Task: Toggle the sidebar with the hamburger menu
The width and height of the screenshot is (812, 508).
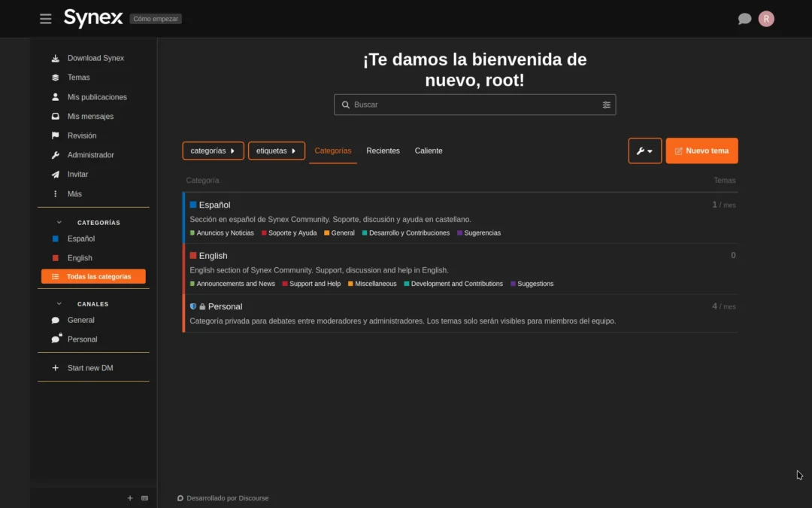Action: click(x=45, y=18)
